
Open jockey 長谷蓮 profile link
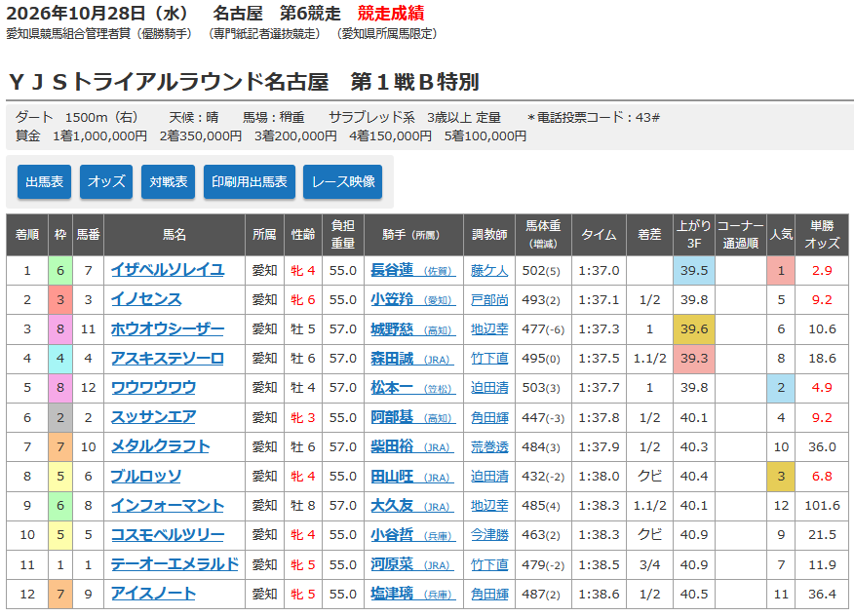412,270
